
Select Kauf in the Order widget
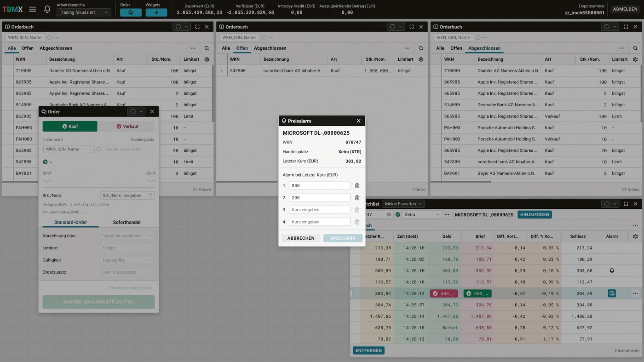click(x=70, y=126)
